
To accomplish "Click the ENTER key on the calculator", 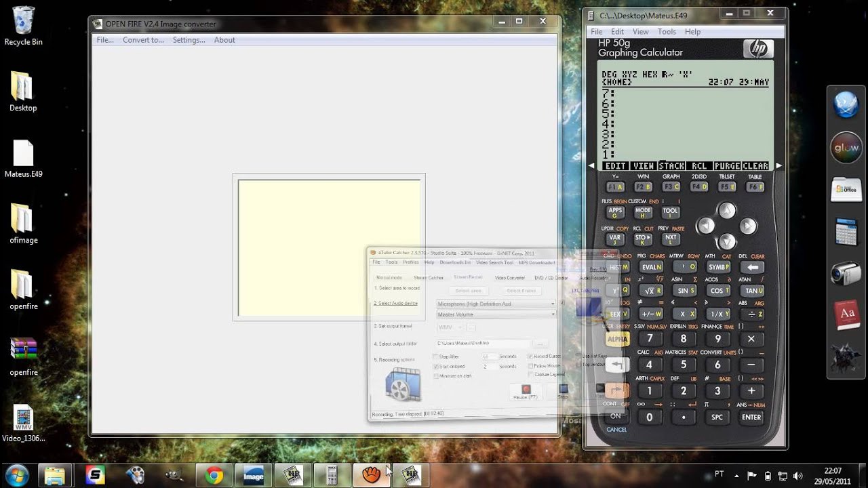I will (x=751, y=418).
